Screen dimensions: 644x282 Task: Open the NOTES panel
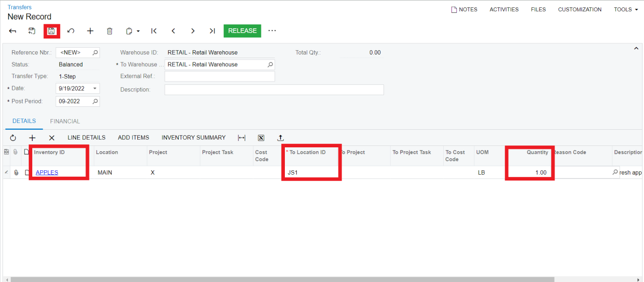point(464,9)
